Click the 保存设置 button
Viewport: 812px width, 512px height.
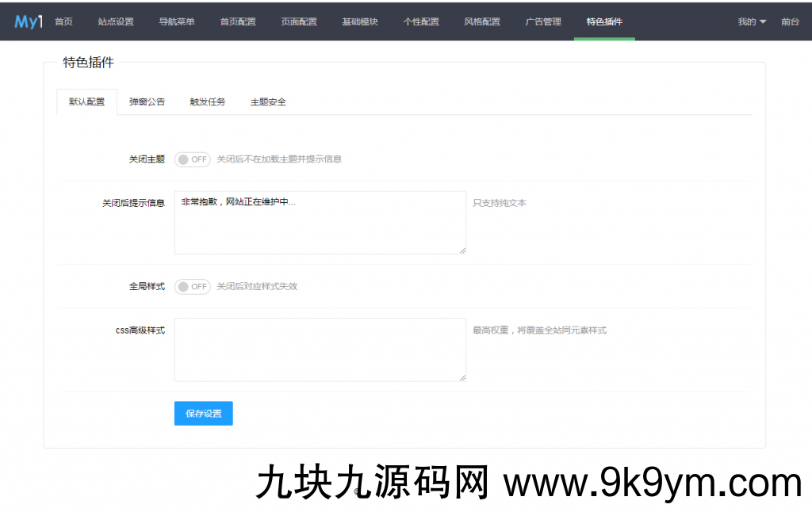point(203,414)
